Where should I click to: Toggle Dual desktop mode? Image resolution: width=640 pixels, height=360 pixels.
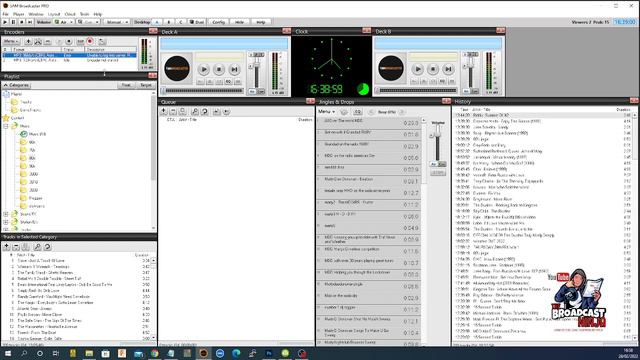click(197, 22)
